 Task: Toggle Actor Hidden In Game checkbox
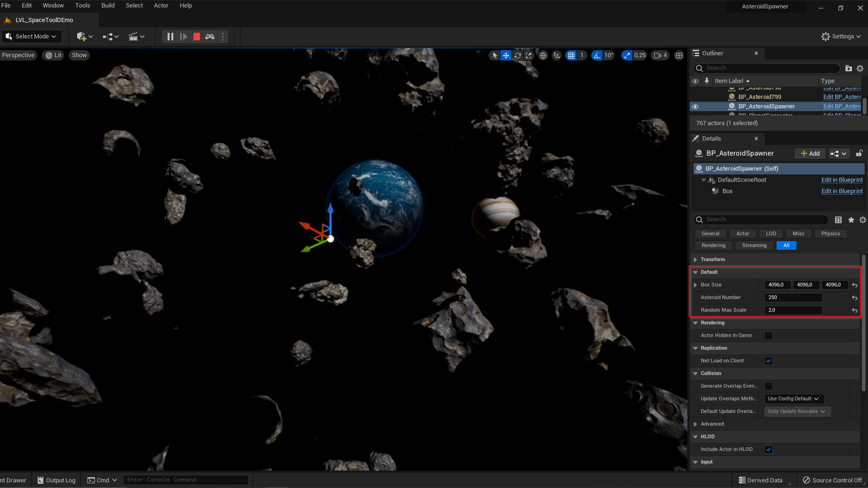coord(768,335)
